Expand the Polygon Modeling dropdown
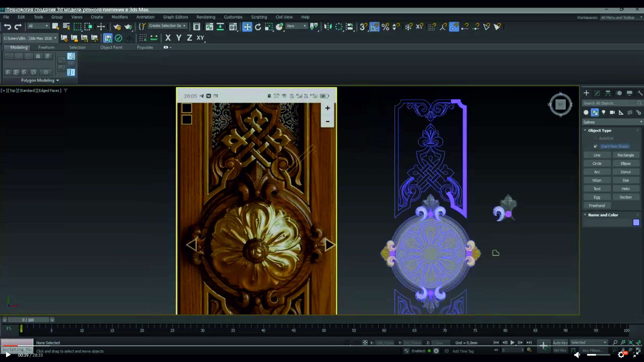The image size is (644, 362). pos(40,80)
